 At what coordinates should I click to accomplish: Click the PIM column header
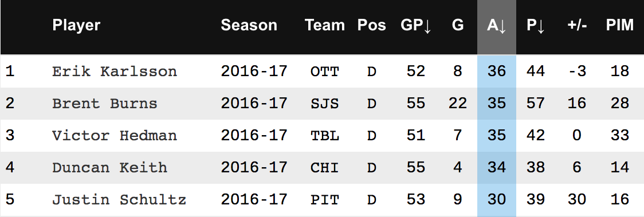click(x=620, y=25)
